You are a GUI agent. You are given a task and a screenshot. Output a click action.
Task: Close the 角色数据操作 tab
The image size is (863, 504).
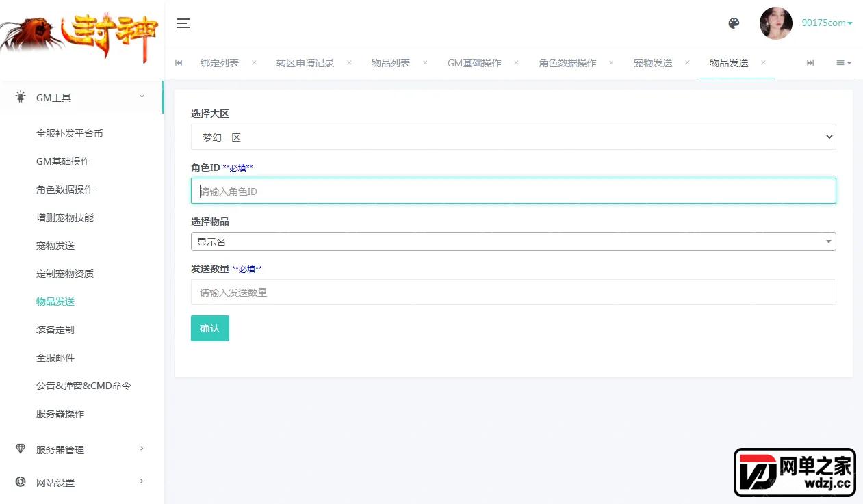click(611, 62)
